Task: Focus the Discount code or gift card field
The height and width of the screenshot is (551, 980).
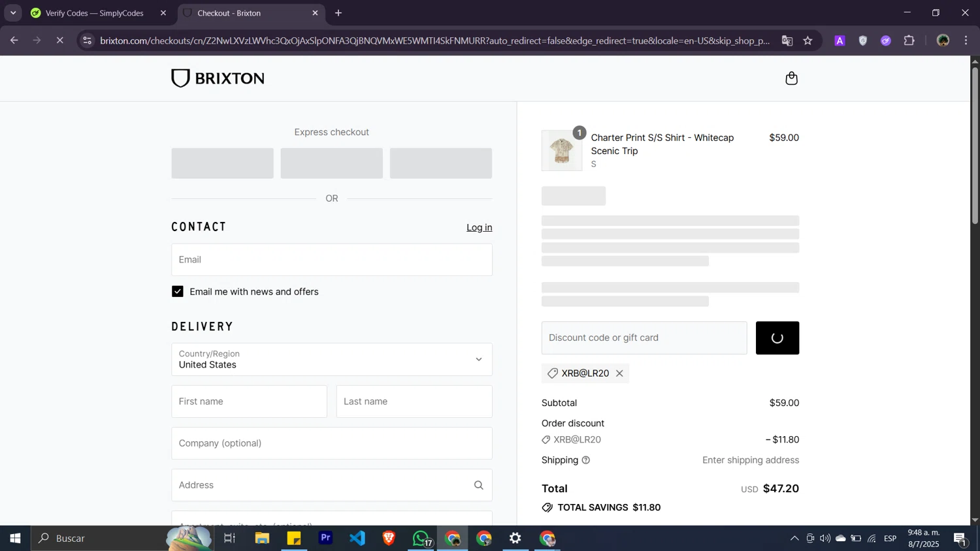Action: 644,338
